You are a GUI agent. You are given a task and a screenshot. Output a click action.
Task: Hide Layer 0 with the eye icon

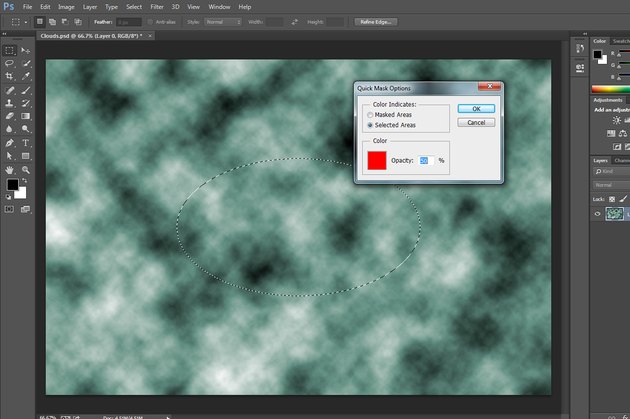pos(597,214)
